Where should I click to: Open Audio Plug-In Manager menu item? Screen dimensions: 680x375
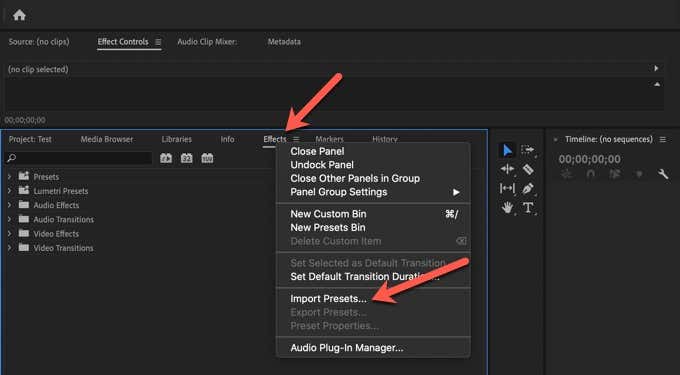click(x=347, y=348)
